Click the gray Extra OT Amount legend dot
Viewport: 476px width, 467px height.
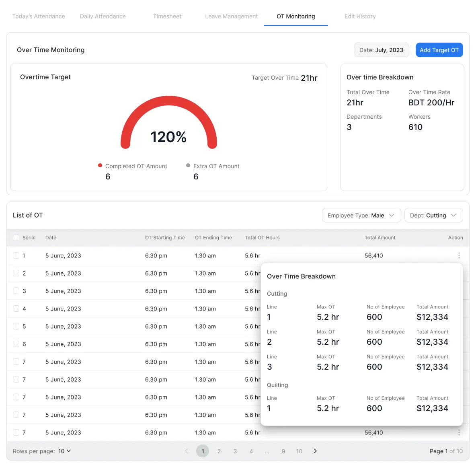[188, 165]
